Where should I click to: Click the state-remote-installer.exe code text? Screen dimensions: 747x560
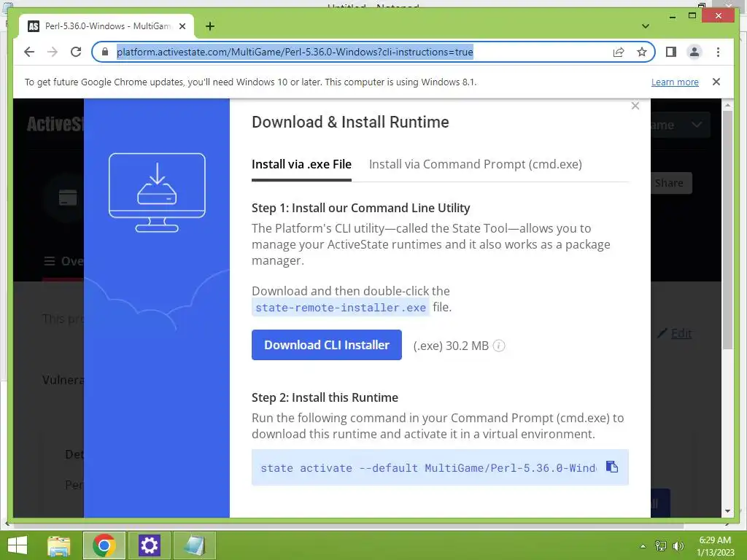(341, 308)
